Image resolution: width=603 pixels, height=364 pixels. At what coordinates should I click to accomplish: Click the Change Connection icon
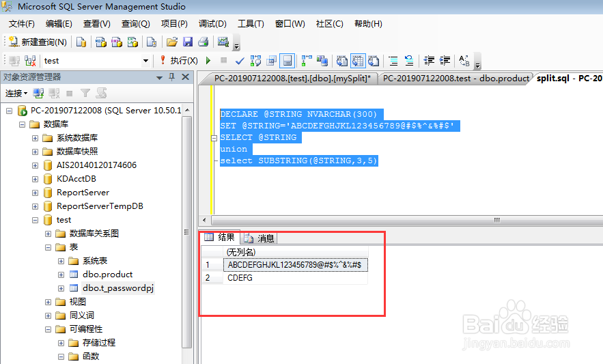(30, 61)
